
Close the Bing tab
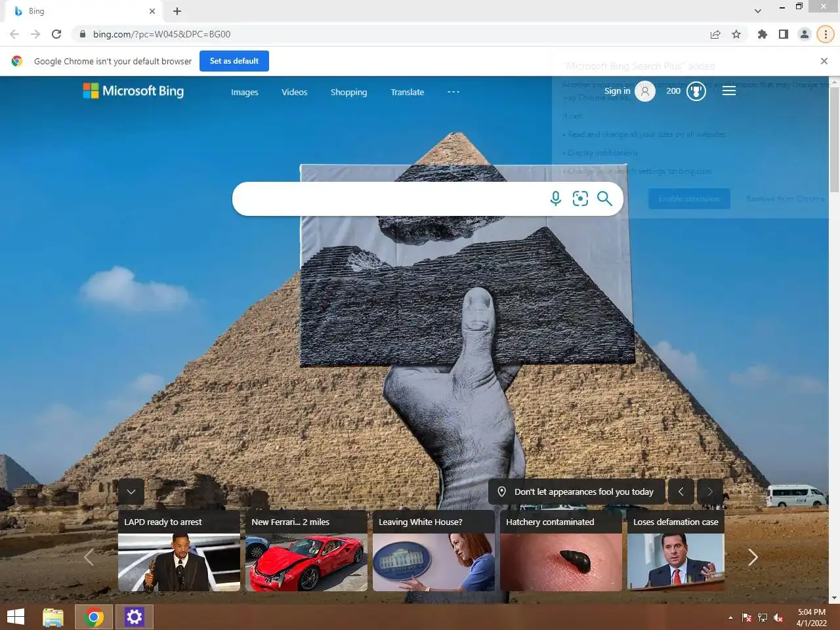coord(152,11)
